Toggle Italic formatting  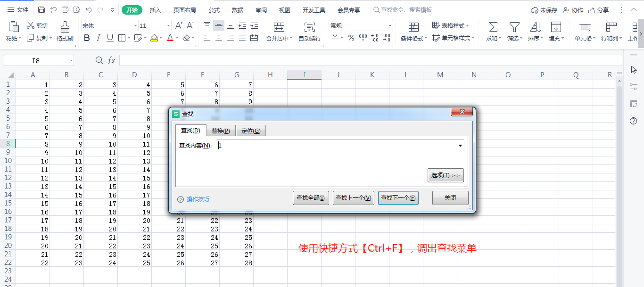[98, 38]
